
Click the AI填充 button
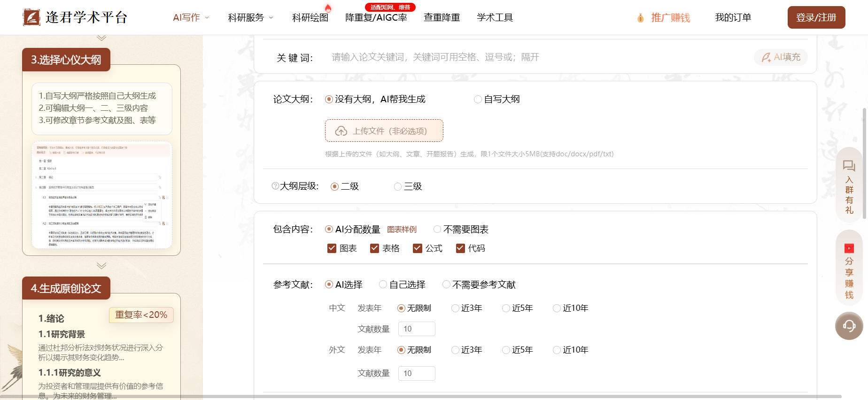(x=781, y=57)
